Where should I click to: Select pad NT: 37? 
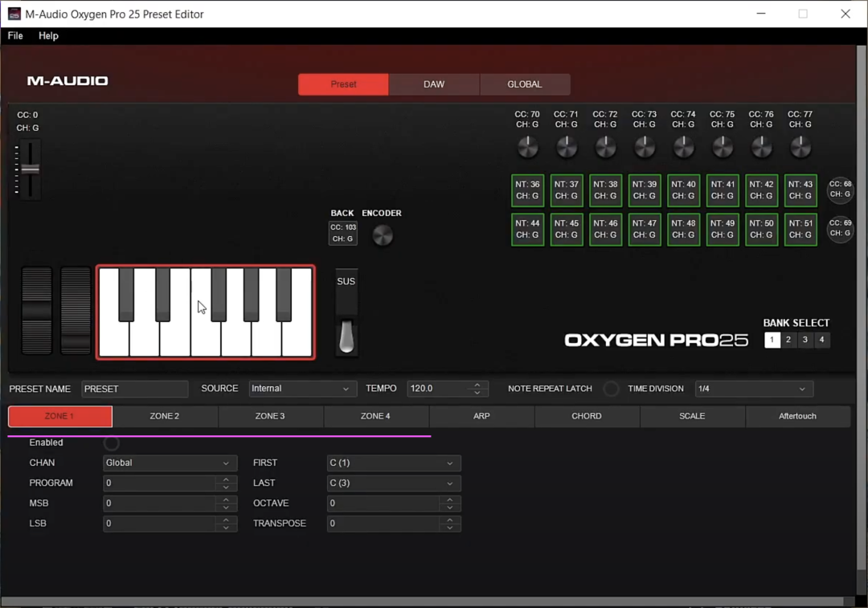coord(567,190)
